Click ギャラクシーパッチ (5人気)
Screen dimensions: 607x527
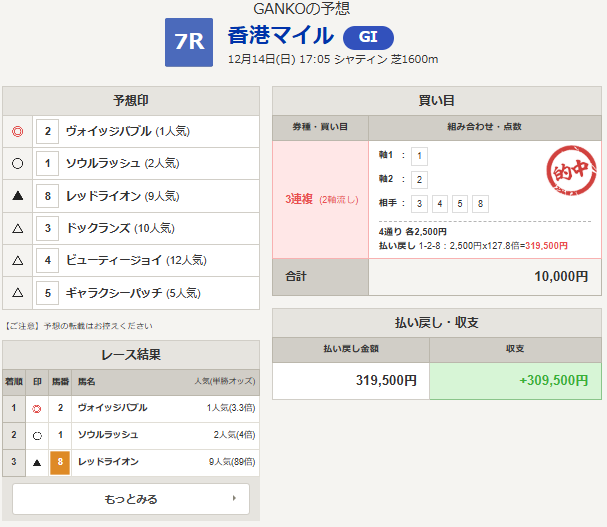point(133,293)
